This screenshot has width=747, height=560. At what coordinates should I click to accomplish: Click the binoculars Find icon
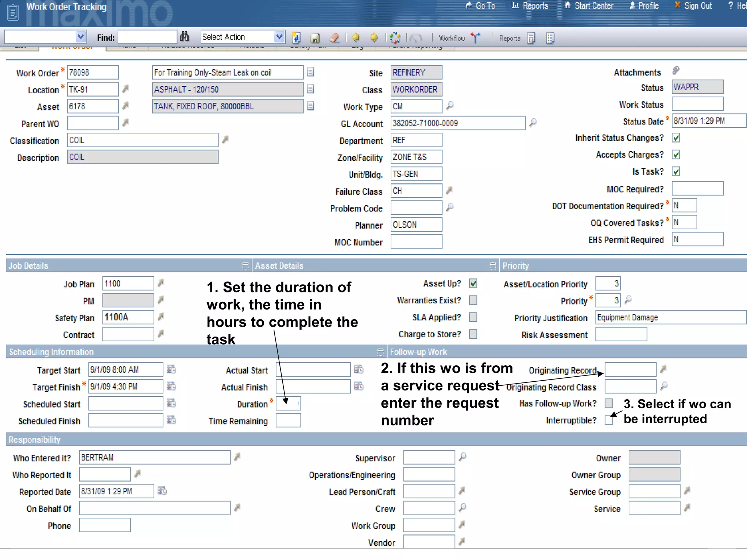(x=185, y=37)
